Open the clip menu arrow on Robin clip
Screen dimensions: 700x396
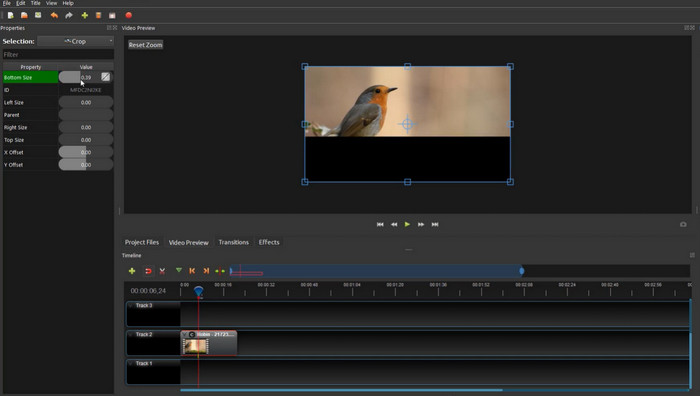(x=184, y=334)
